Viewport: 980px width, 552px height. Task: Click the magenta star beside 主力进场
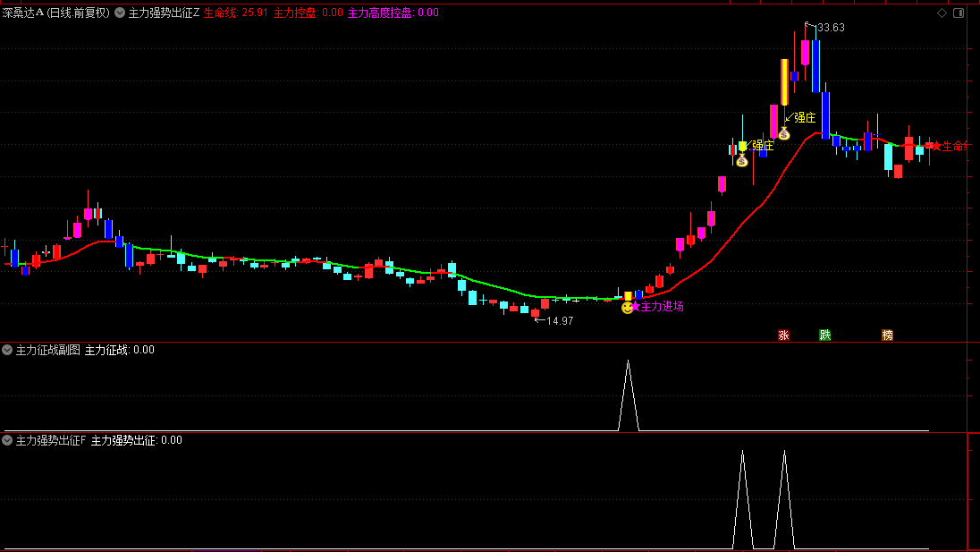[636, 306]
